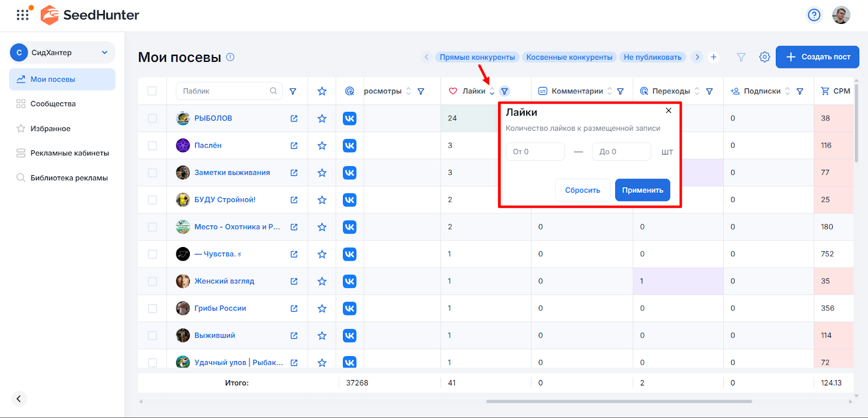
Task: Click the info icon beside Мои посевы
Action: (231, 57)
